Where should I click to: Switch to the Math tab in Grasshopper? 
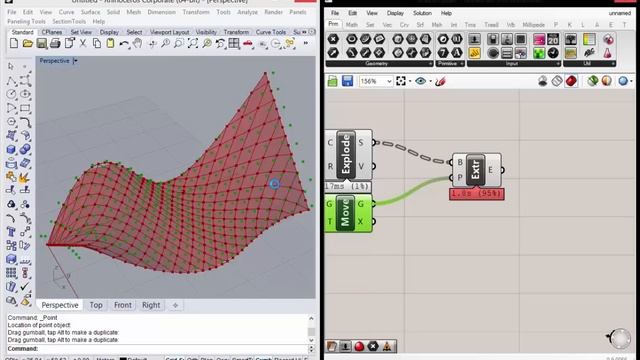[x=352, y=25]
